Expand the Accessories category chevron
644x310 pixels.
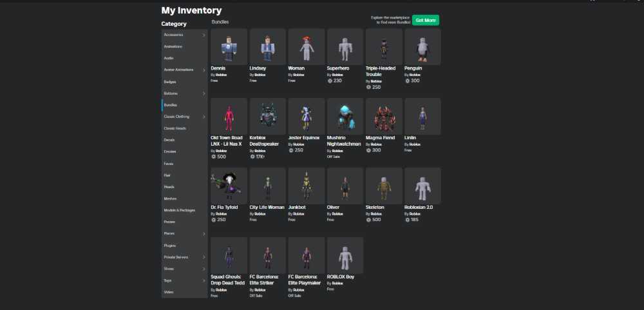204,35
